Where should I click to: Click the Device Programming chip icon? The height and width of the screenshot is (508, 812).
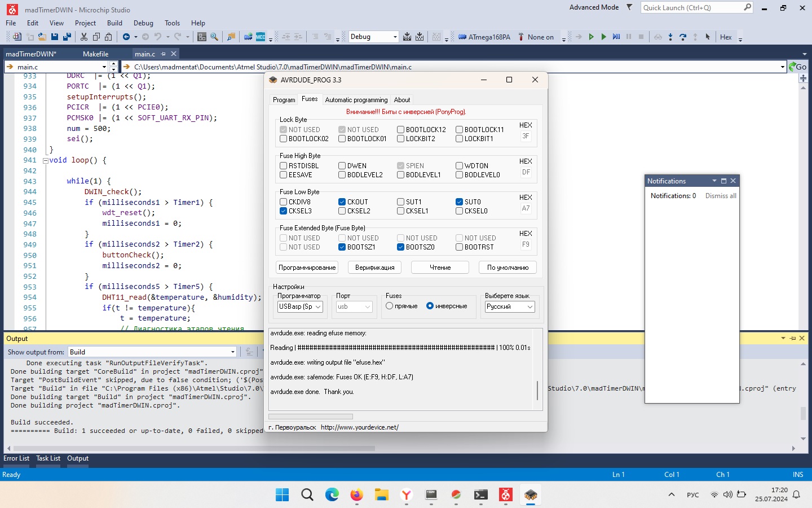pyautogui.click(x=248, y=37)
